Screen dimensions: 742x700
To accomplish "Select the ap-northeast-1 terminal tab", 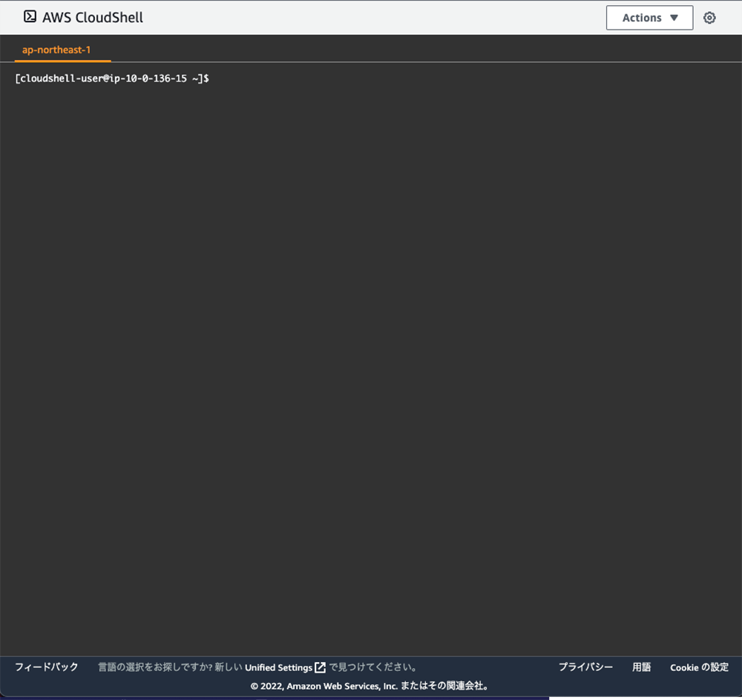I will click(56, 50).
